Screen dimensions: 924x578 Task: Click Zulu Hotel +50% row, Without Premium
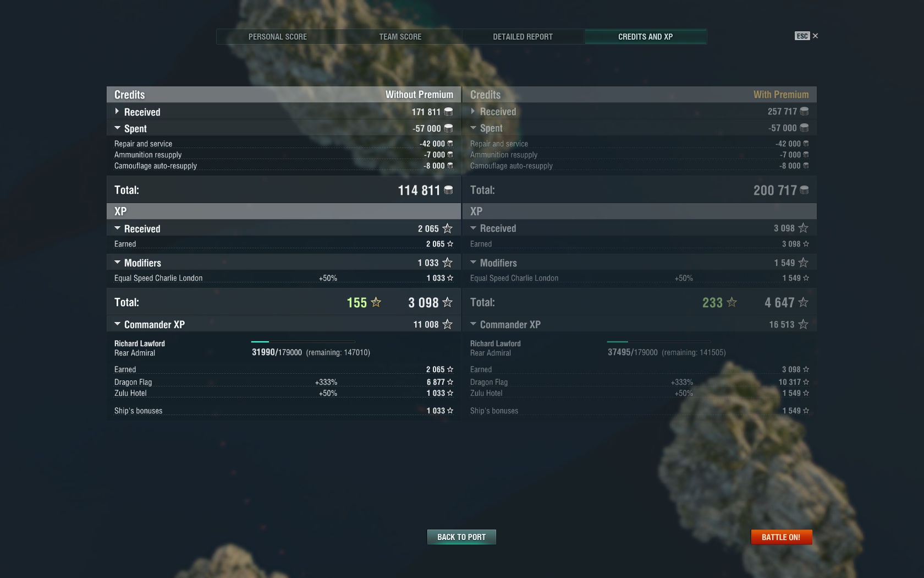(284, 393)
